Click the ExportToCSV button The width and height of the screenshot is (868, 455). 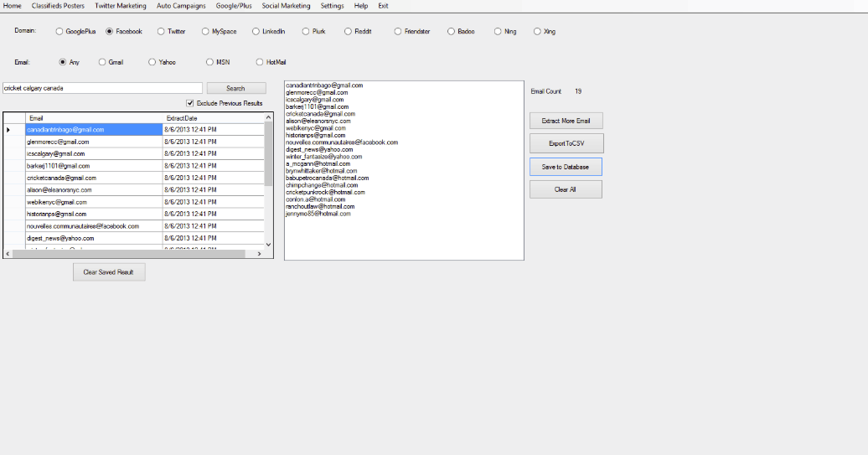(x=566, y=143)
